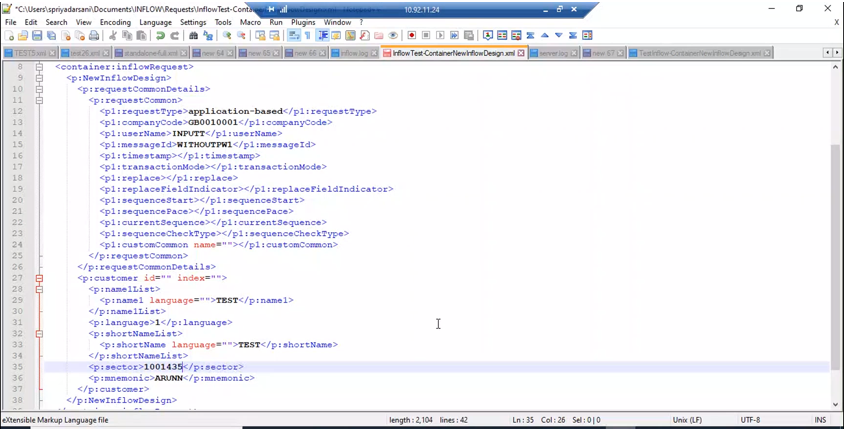Open the Plugins menu
844x429 pixels.
click(x=302, y=22)
